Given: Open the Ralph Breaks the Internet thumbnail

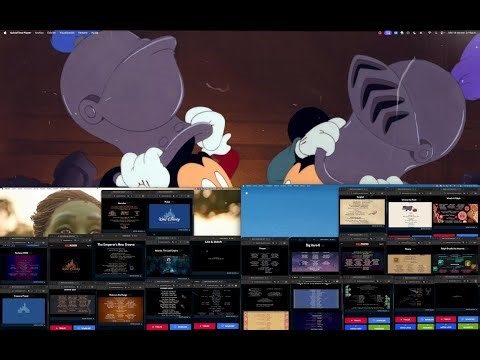Looking at the screenshot, I should point(455,263).
